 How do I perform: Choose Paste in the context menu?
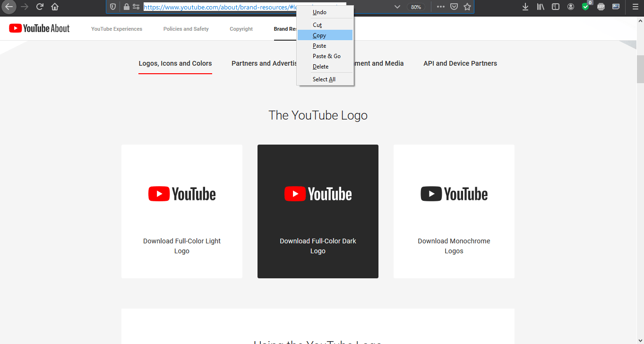(x=325, y=46)
